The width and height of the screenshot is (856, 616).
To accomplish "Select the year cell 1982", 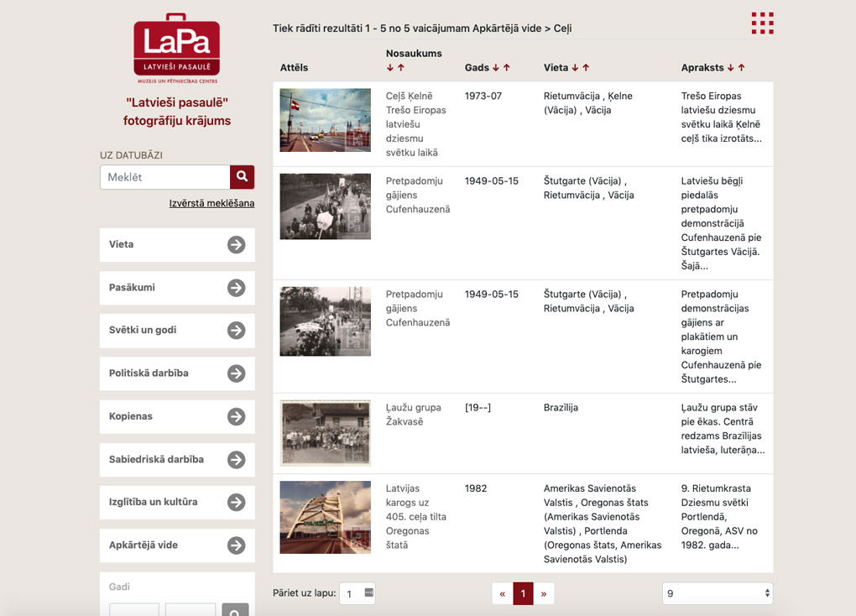I will coord(476,488).
